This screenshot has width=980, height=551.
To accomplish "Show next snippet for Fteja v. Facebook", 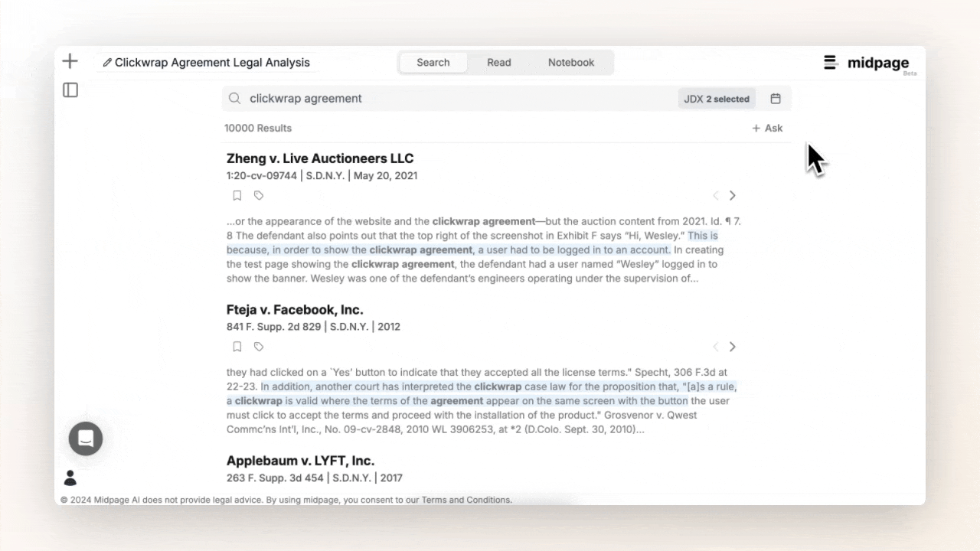I will (732, 347).
